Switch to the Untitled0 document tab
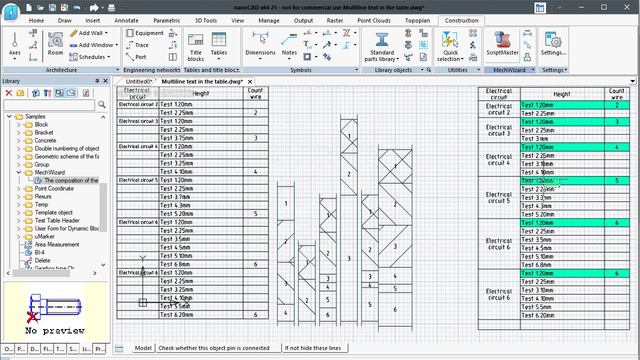This screenshot has width=640, height=360. (139, 81)
